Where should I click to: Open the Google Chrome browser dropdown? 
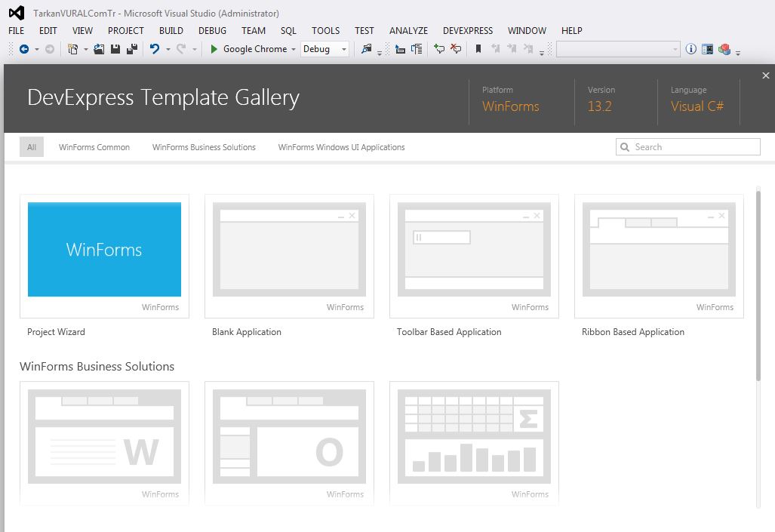[294, 49]
